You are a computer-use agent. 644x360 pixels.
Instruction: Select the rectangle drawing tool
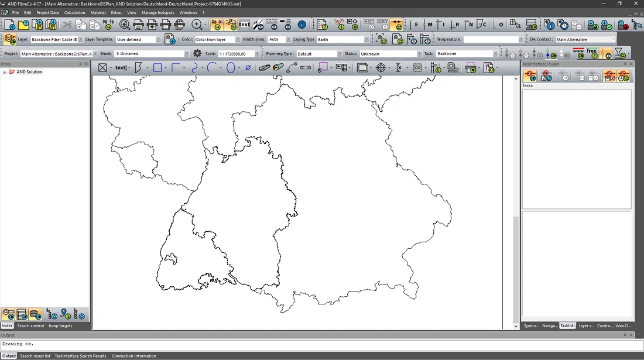(157, 68)
